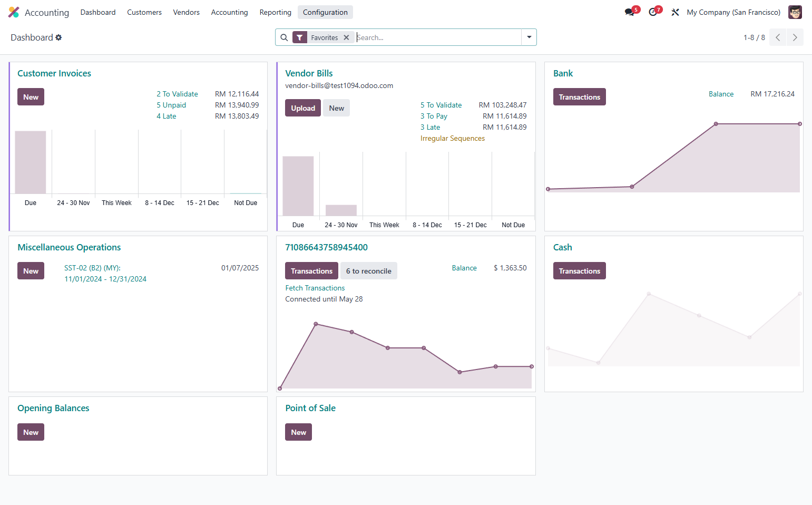Click Upload in Vendor Bills

point(303,108)
